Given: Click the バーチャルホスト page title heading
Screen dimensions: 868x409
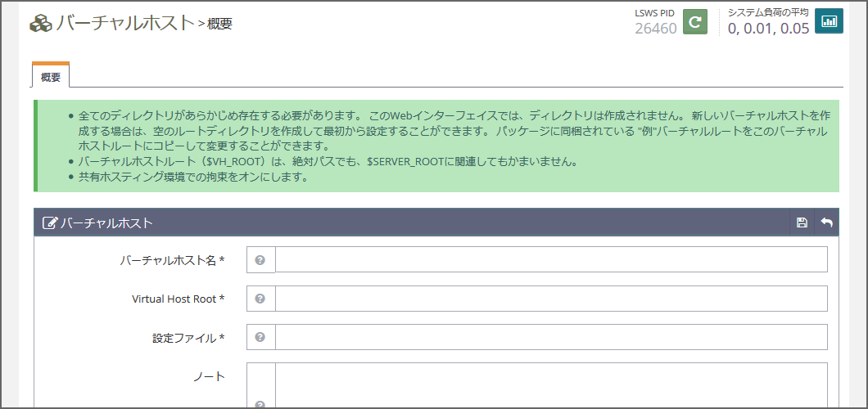Looking at the screenshot, I should [x=125, y=23].
